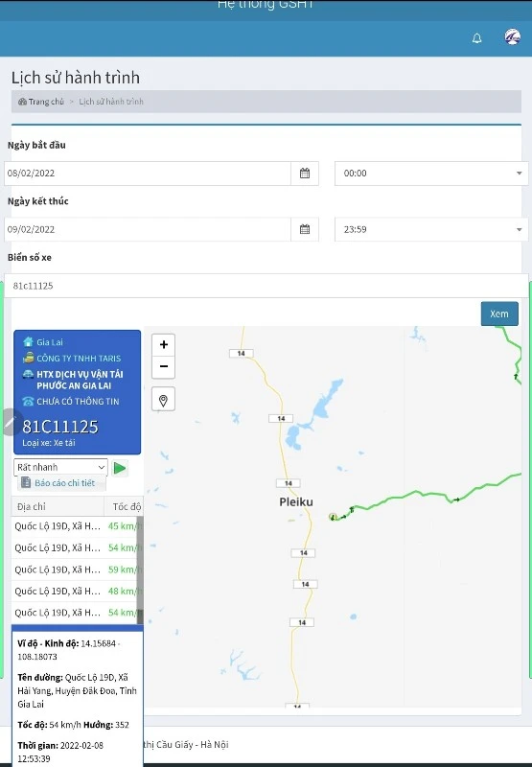Open the user profile avatar

coord(512,36)
